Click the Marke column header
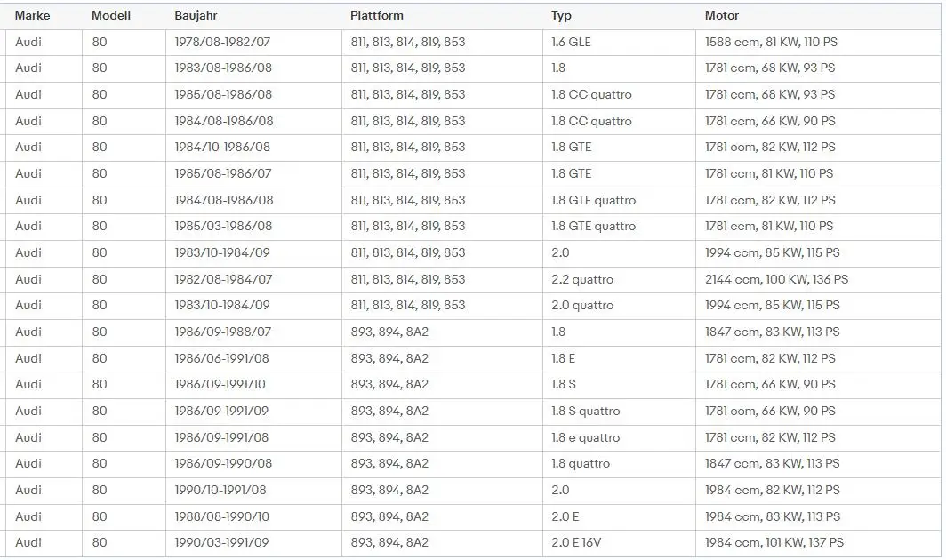 [32, 15]
